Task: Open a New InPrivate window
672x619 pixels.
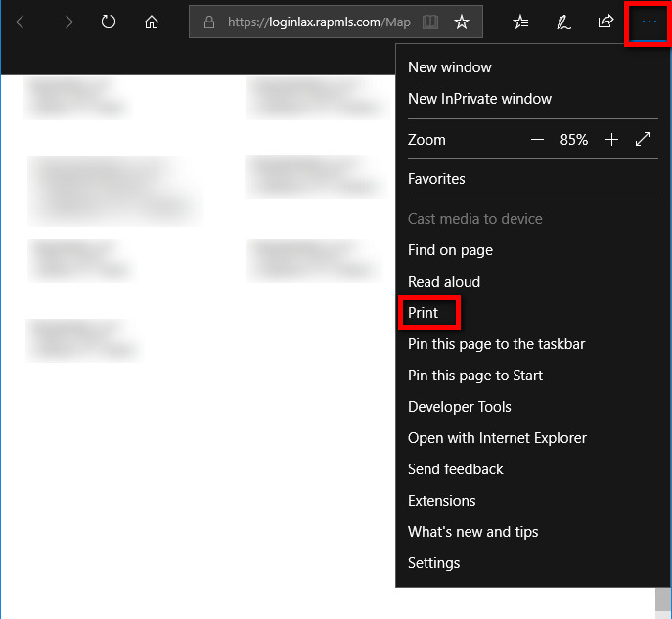Action: [479, 99]
